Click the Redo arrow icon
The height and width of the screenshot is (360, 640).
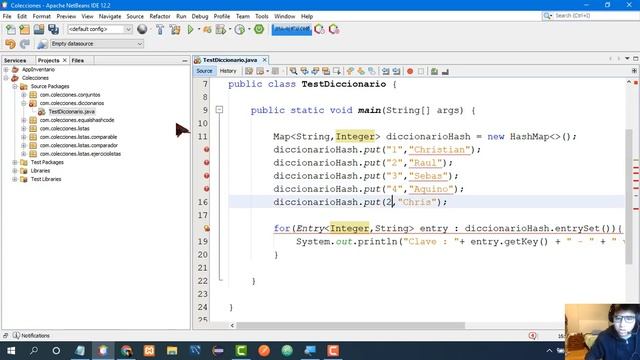[x=25, y=44]
